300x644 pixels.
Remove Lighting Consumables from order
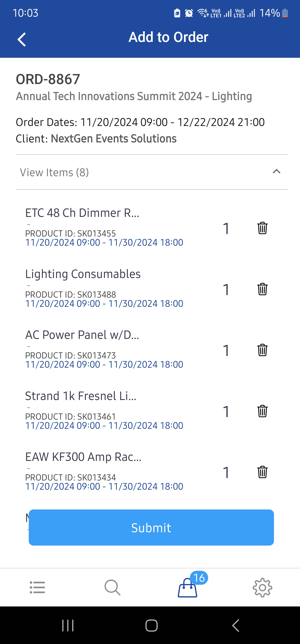262,289
